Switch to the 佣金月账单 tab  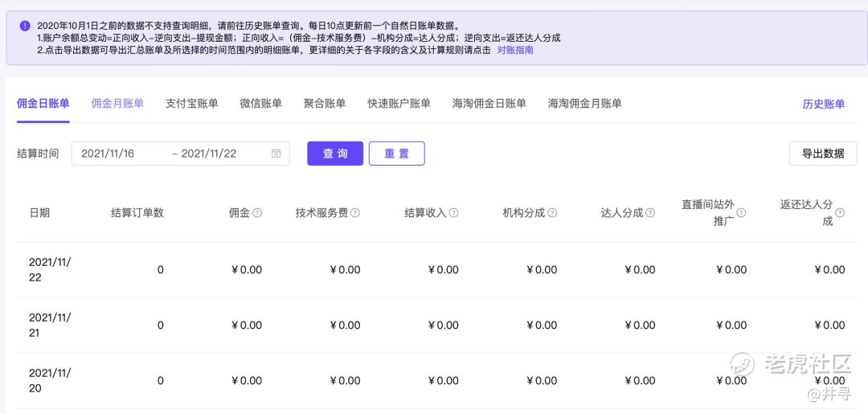pos(117,104)
